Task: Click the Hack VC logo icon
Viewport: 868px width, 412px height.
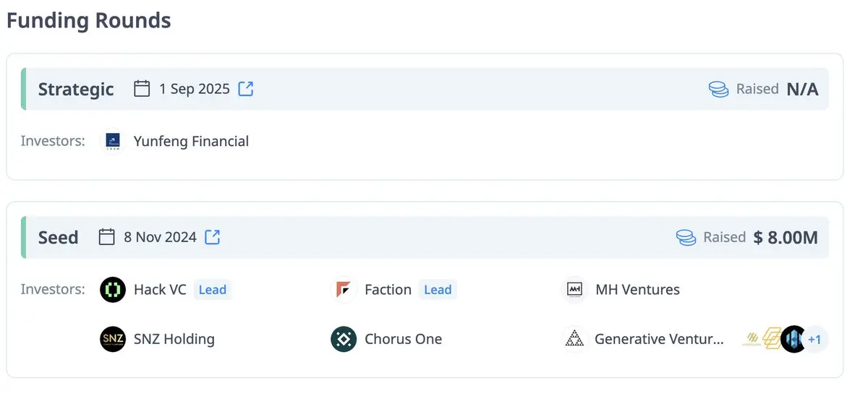Action: 113,290
